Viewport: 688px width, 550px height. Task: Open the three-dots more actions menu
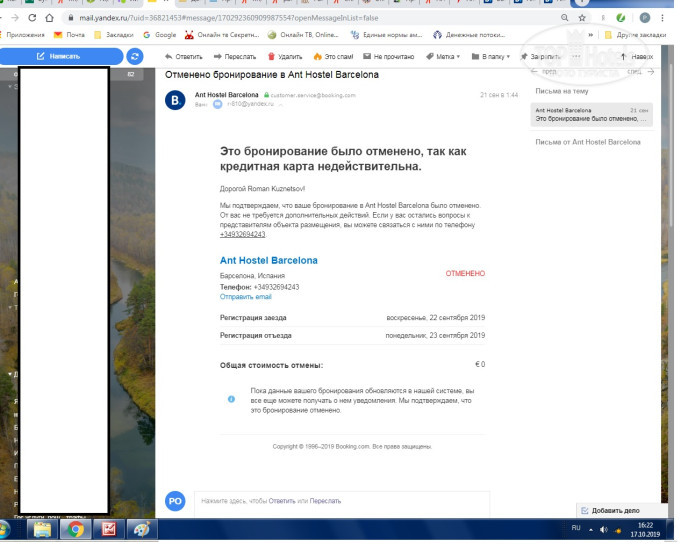pos(576,57)
